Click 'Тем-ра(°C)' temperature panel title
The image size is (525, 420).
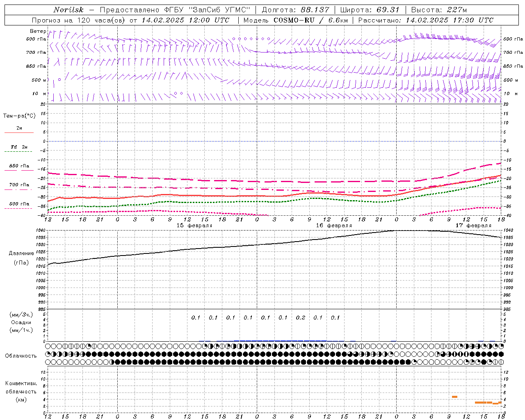click(19, 116)
